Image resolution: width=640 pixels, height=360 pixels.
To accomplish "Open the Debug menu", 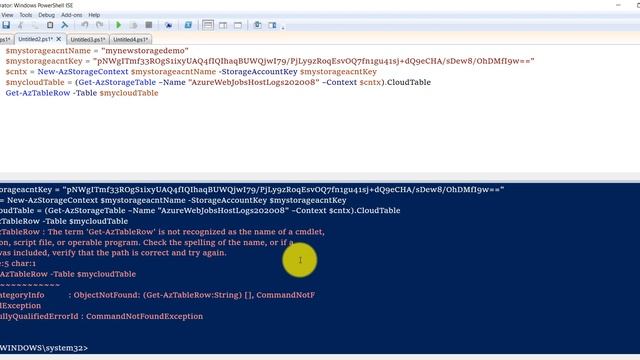I will [47, 15].
